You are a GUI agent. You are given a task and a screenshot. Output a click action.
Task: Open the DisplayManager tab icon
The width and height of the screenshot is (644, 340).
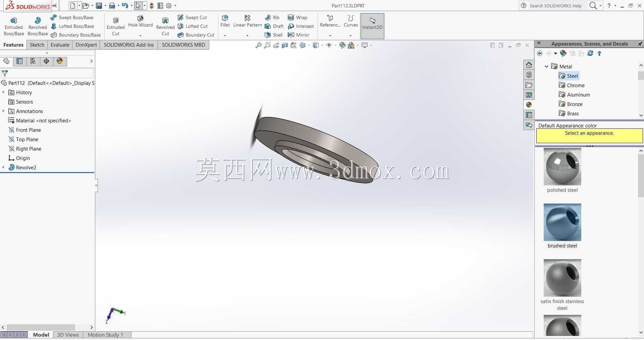tap(60, 61)
